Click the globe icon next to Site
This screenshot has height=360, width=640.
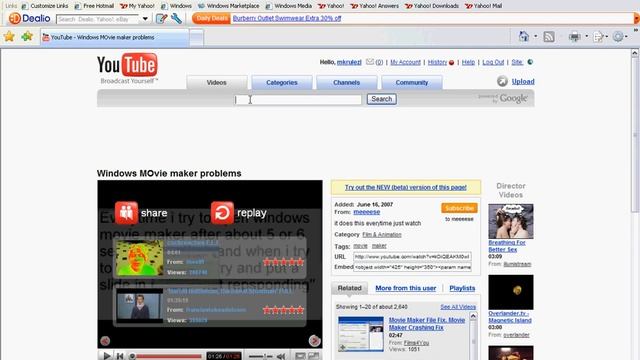(530, 62)
